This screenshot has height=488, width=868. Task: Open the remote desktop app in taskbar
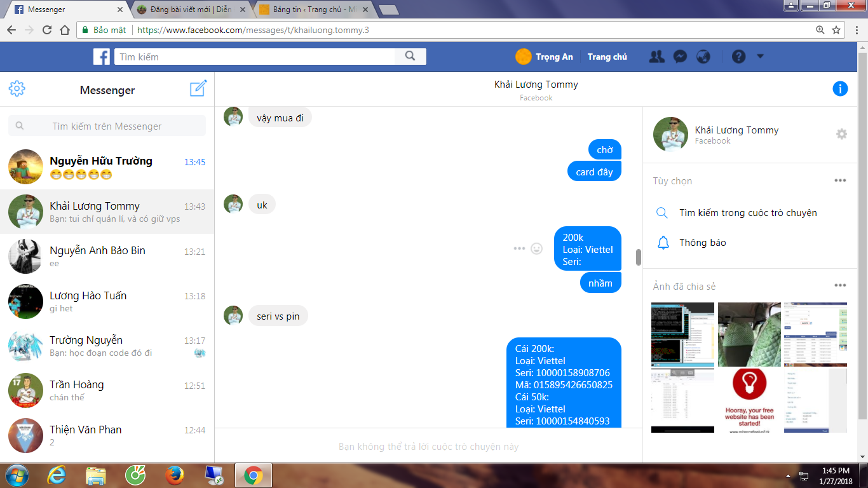click(214, 475)
